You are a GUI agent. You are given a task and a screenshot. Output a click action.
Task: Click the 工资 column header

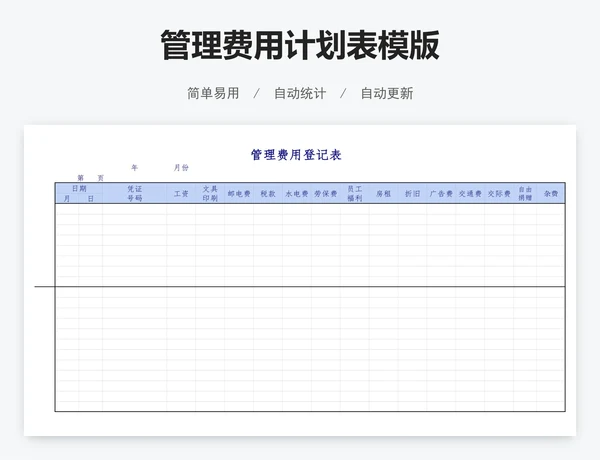(181, 193)
